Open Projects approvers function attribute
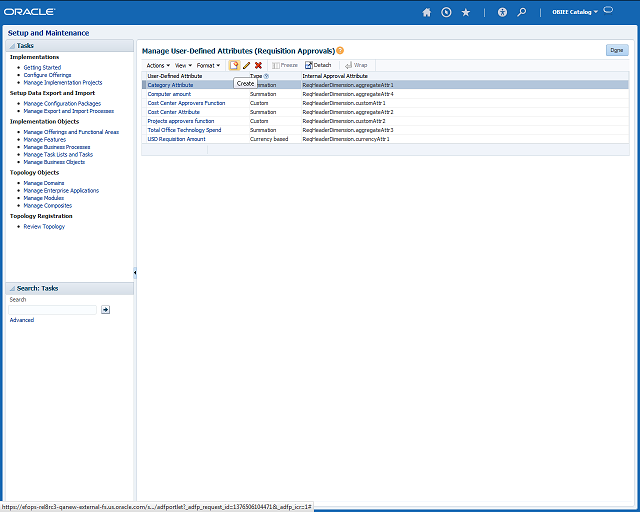 coord(181,121)
